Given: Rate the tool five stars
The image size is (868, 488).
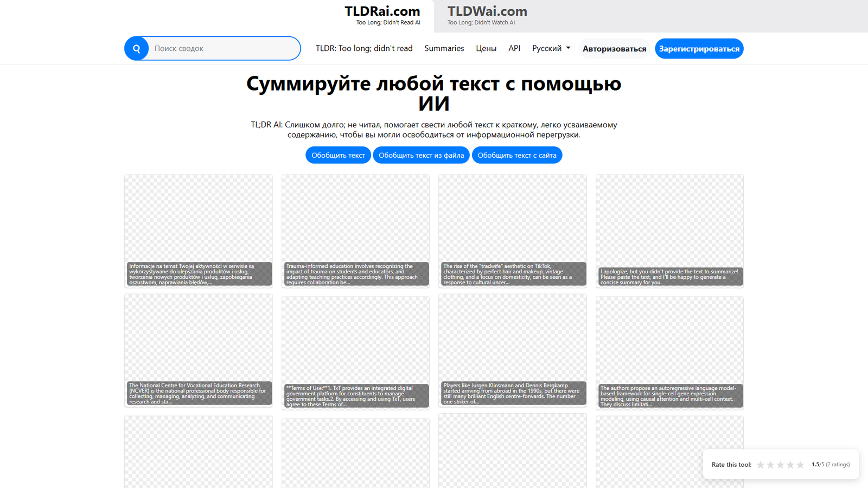Looking at the screenshot, I should click(800, 465).
